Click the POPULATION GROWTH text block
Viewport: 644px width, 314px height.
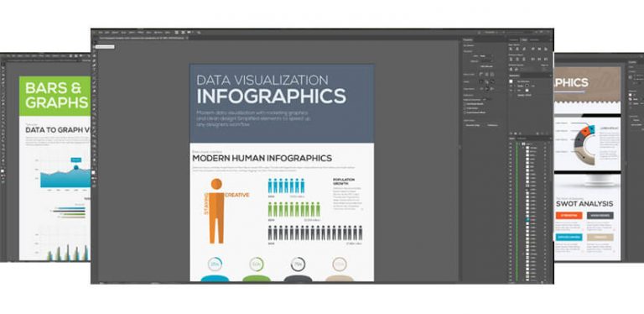[x=344, y=181]
